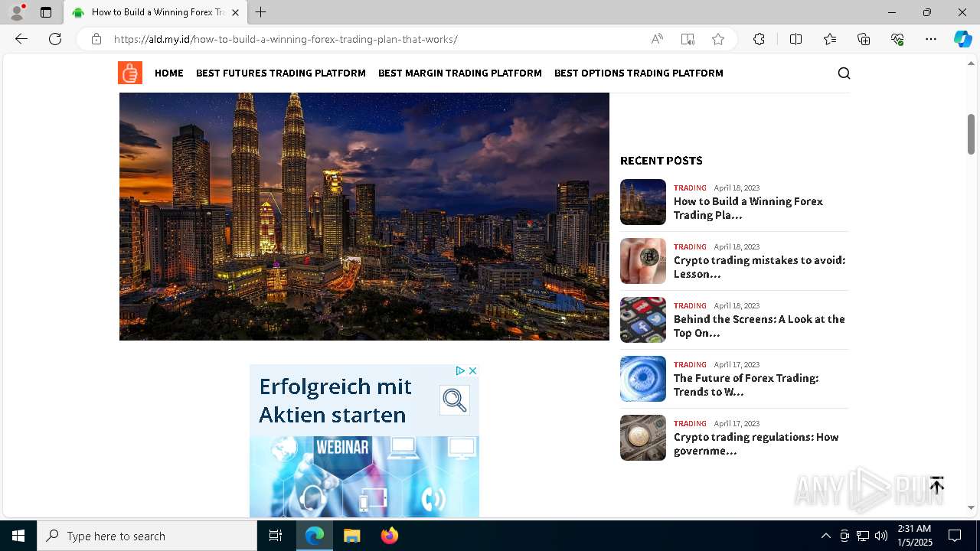Open Copilot sidebar
The width and height of the screenshot is (980, 551).
(962, 39)
